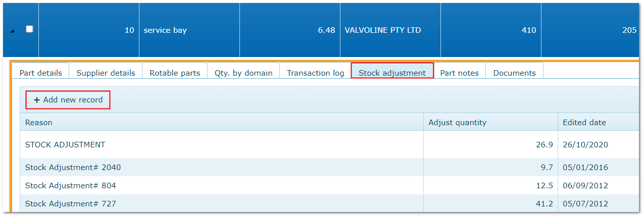This screenshot has width=644, height=217.
Task: Click the VALVOLINE PTY LTD supplier cell
Action: pos(382,30)
